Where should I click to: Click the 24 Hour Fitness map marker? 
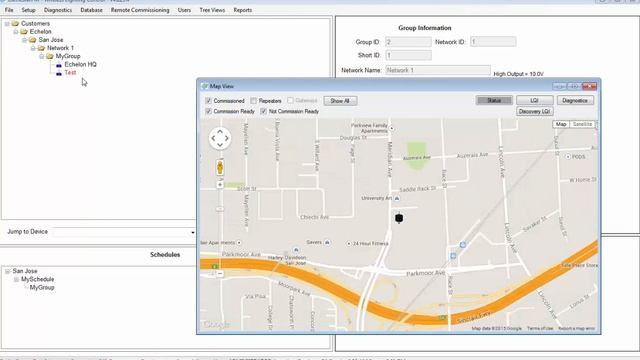[x=349, y=244]
